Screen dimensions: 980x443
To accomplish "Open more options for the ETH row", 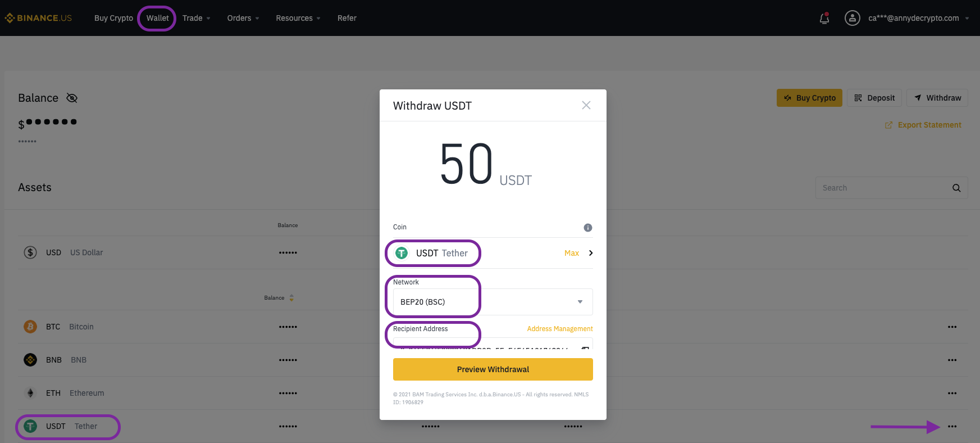I will pyautogui.click(x=952, y=393).
